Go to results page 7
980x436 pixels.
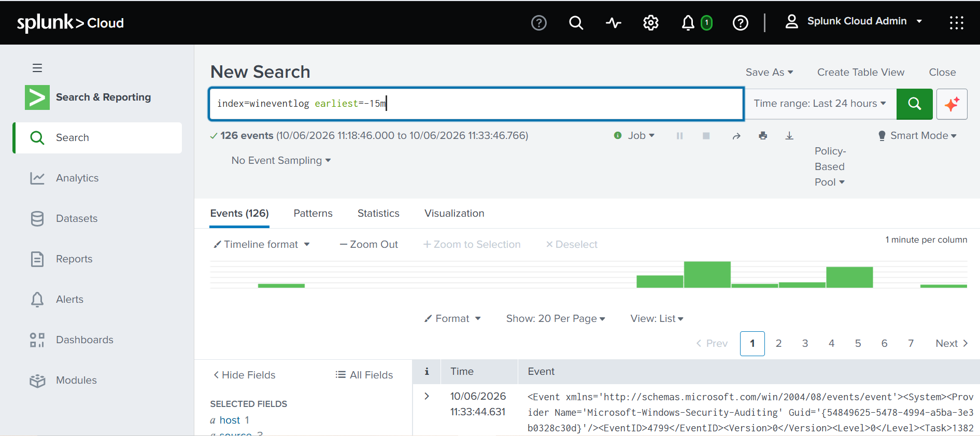[911, 343]
